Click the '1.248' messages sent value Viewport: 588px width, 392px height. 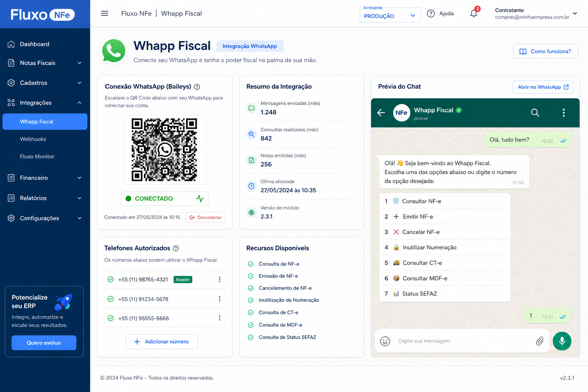(x=268, y=112)
